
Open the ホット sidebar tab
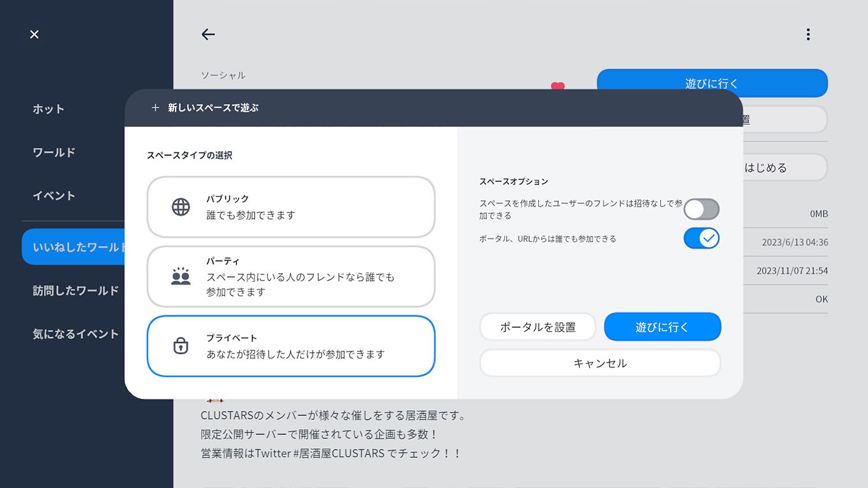click(x=49, y=109)
